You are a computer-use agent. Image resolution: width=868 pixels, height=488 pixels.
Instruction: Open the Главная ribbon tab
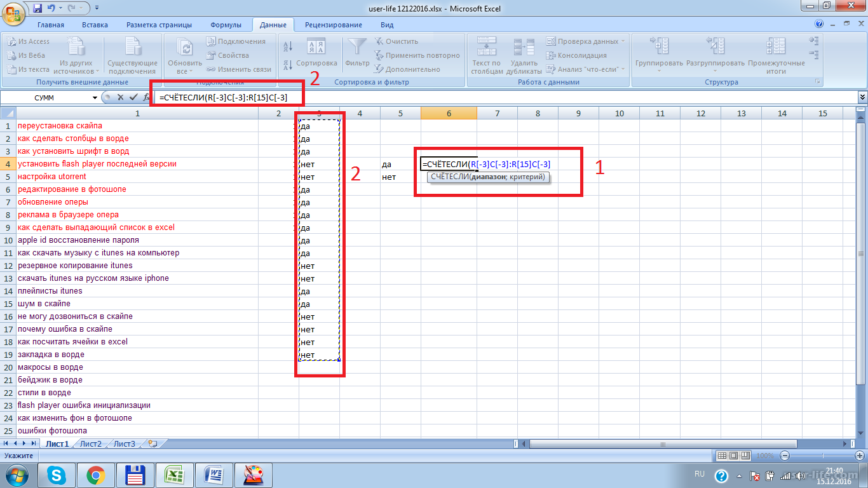click(x=51, y=25)
